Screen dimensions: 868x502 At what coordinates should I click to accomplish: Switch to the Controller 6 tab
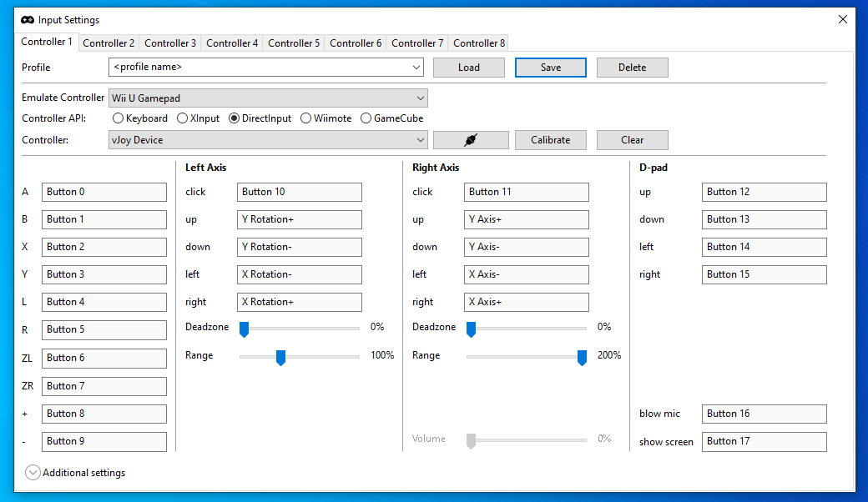pyautogui.click(x=356, y=43)
